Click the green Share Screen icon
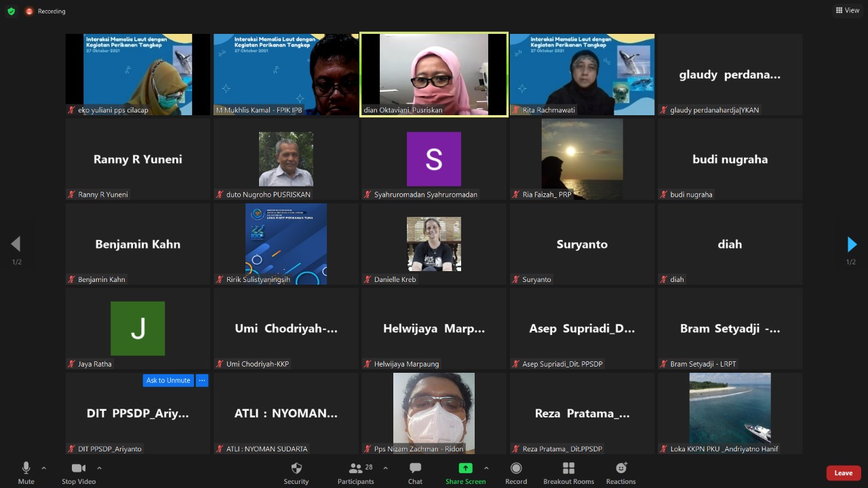 [465, 468]
